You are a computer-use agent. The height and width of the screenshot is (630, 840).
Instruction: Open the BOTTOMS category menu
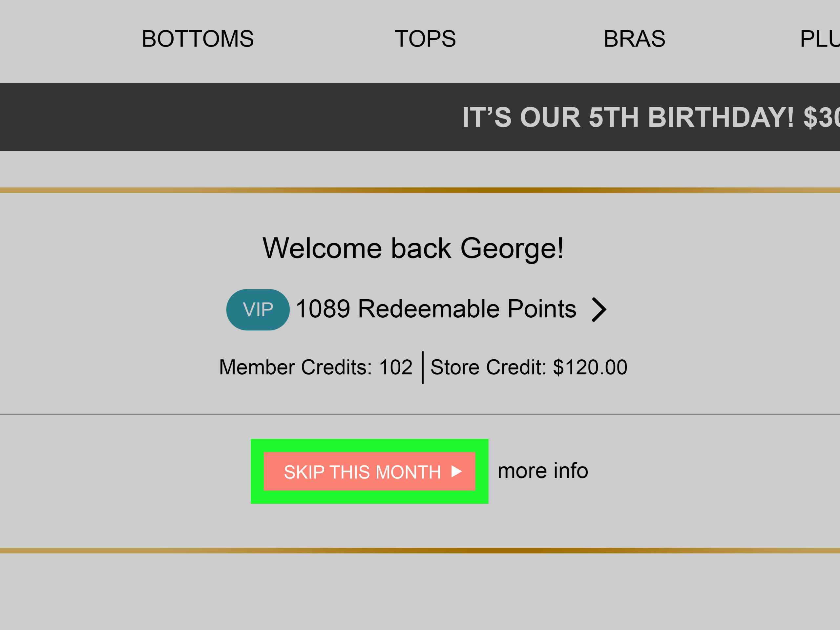click(198, 39)
